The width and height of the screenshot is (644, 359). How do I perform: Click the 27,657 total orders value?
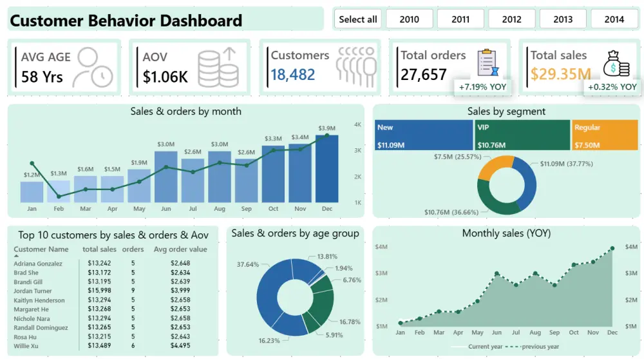423,74
